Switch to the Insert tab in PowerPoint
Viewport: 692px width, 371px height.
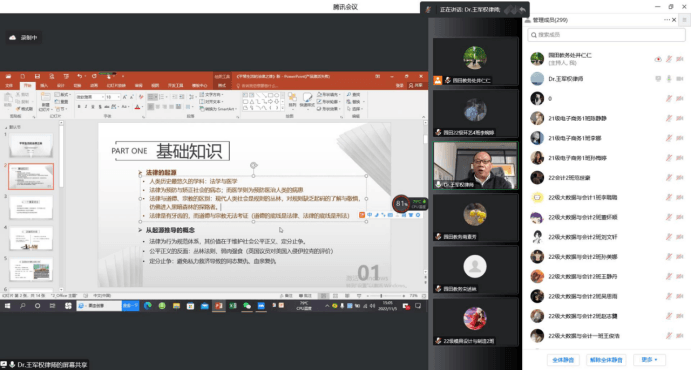click(x=44, y=86)
